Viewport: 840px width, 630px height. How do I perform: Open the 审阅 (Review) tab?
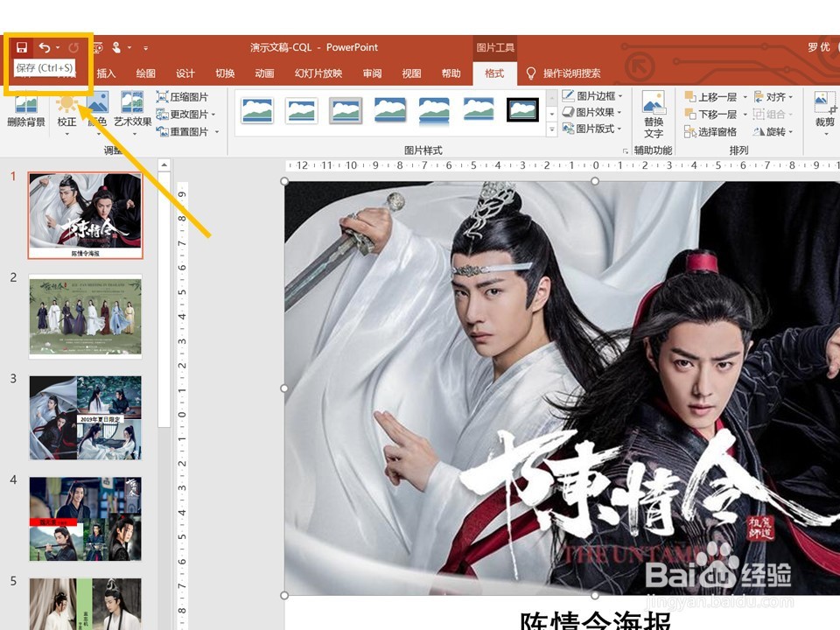coord(372,73)
